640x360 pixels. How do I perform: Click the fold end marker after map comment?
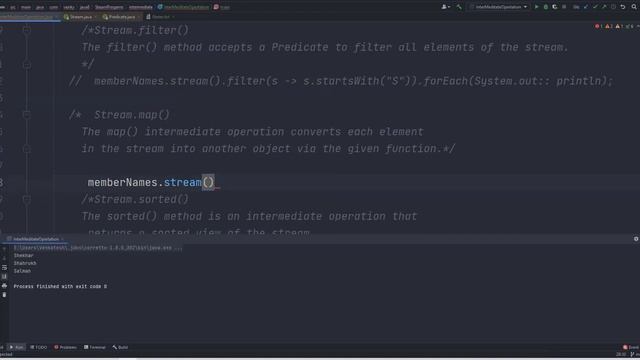point(27,149)
